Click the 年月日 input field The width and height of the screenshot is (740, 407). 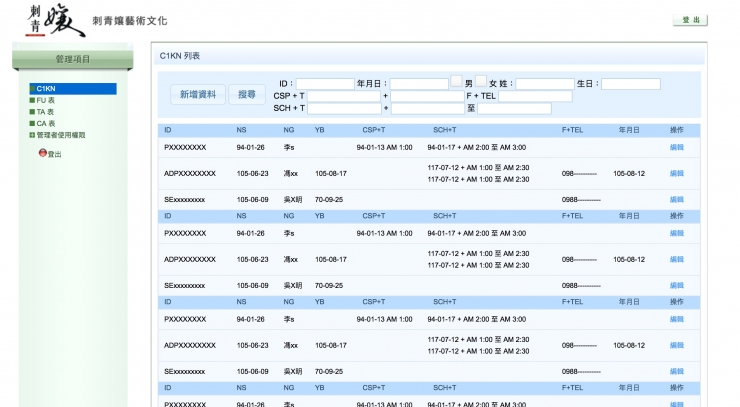click(419, 84)
